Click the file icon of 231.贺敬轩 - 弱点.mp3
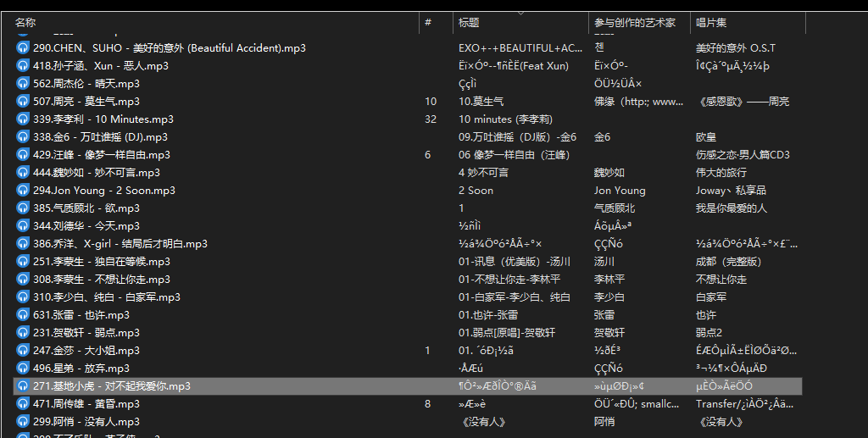Image resolution: width=868 pixels, height=438 pixels. [23, 332]
